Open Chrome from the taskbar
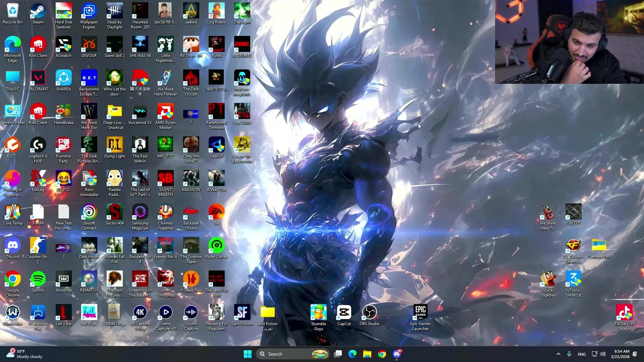Viewport: 644px width, 362px height. [382, 354]
